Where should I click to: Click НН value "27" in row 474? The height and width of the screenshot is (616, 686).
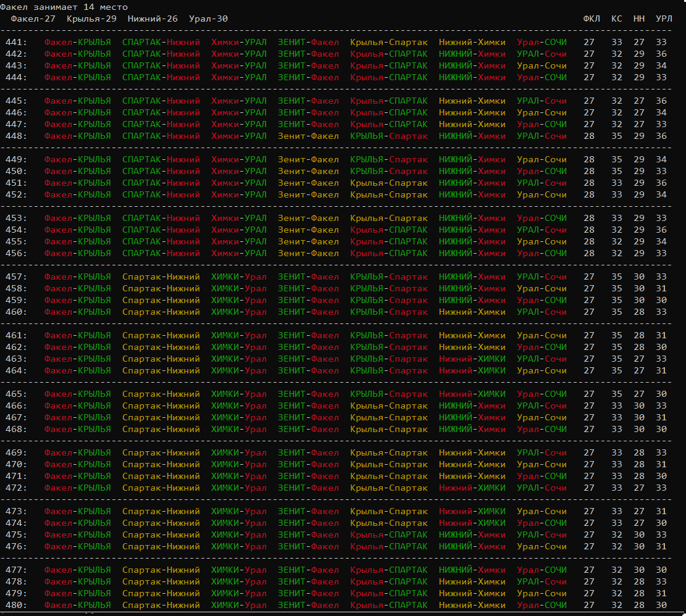click(638, 523)
